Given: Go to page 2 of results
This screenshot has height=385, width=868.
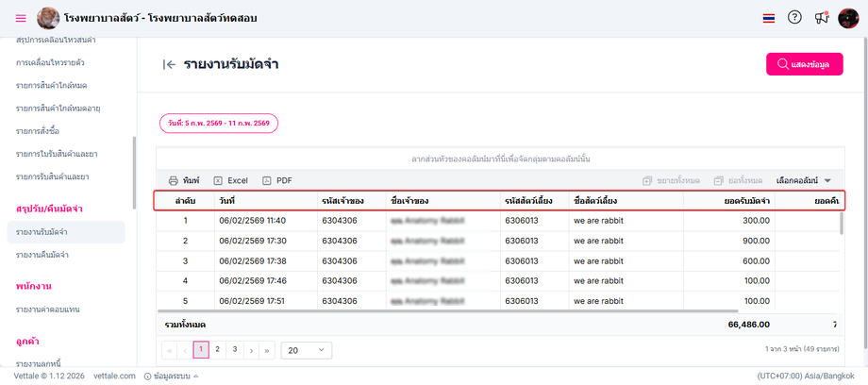Looking at the screenshot, I should pos(218,349).
